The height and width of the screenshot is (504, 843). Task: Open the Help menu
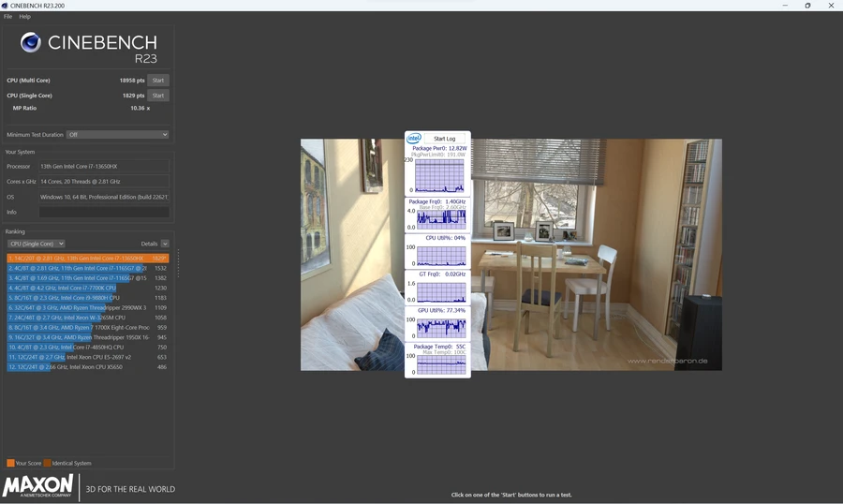click(24, 17)
